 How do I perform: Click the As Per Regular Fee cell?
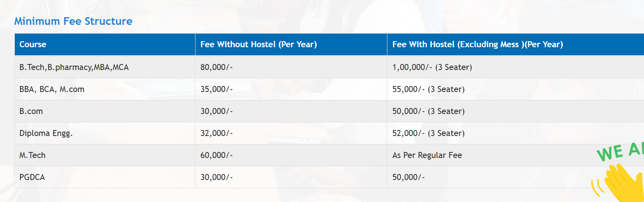(427, 155)
